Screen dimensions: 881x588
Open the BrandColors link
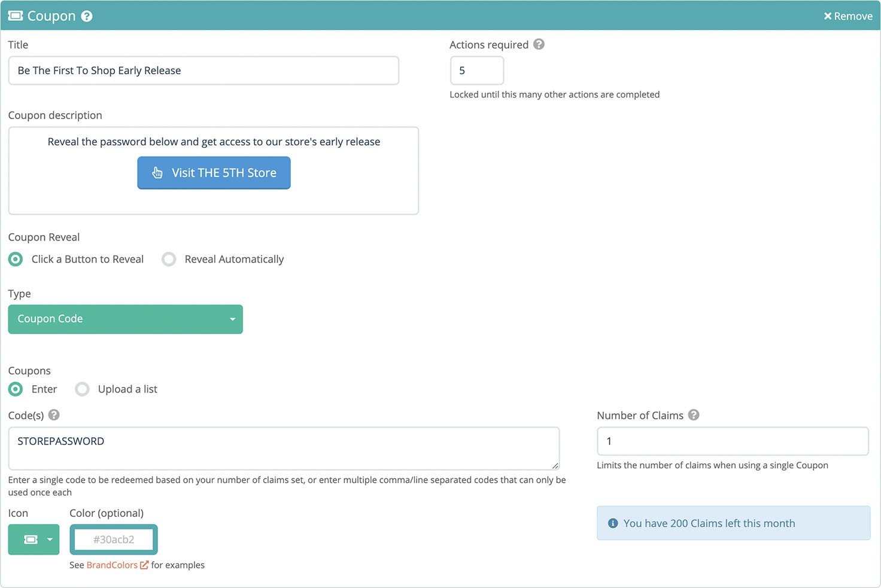tap(111, 565)
